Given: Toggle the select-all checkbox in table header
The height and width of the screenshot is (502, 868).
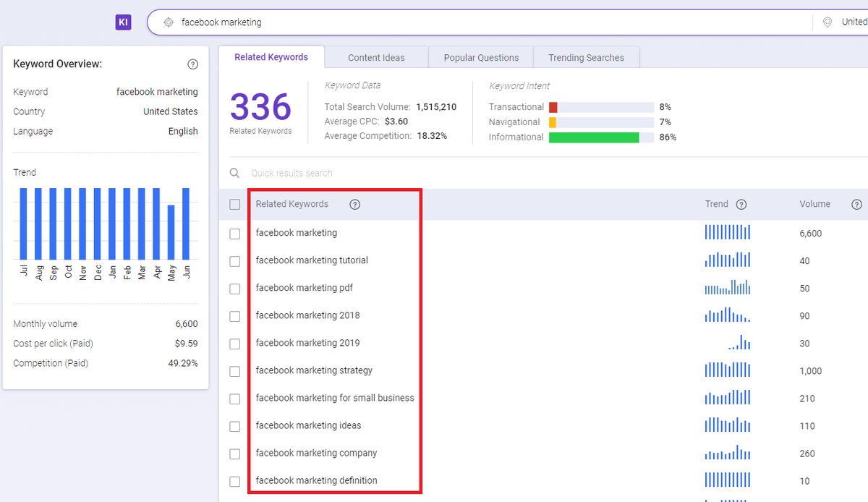Looking at the screenshot, I should pos(235,205).
